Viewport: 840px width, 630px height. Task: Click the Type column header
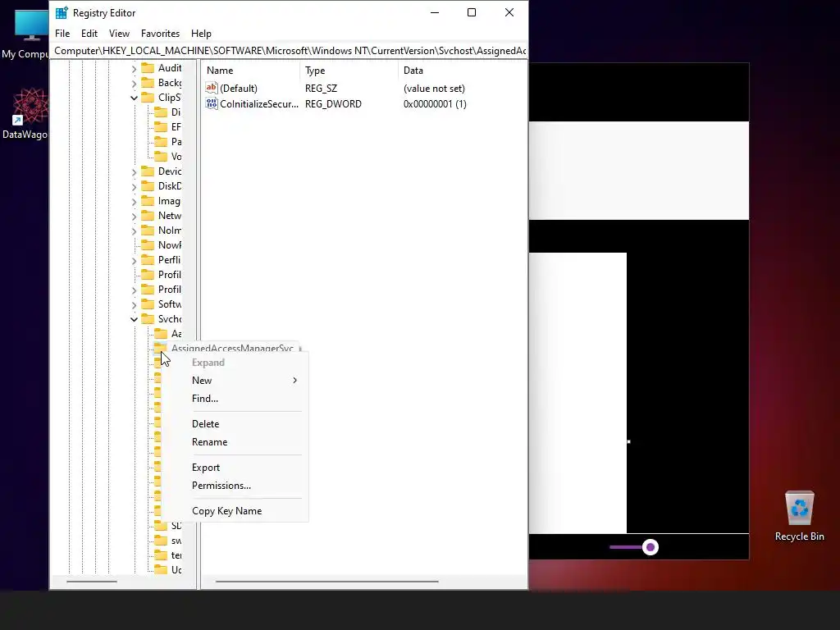349,71
